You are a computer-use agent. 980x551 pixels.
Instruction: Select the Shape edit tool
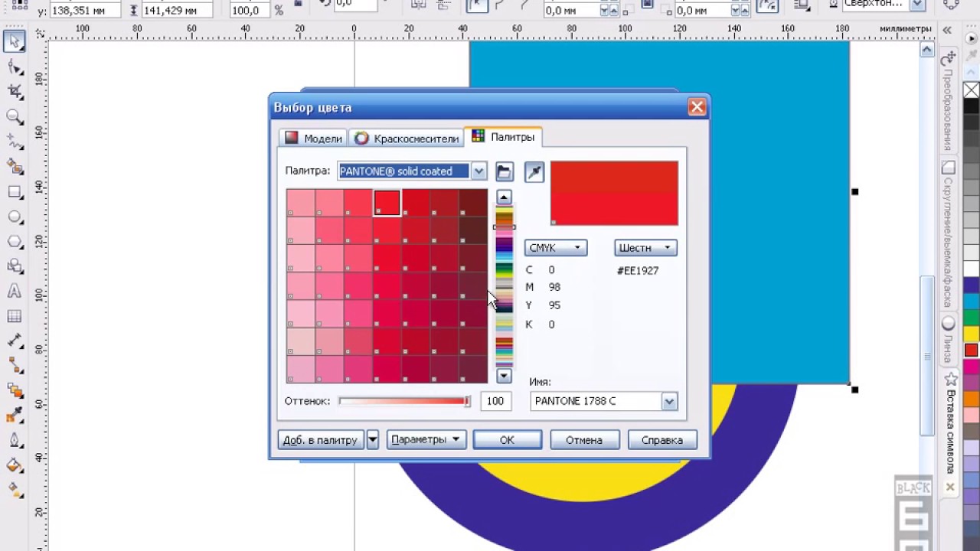tap(14, 67)
